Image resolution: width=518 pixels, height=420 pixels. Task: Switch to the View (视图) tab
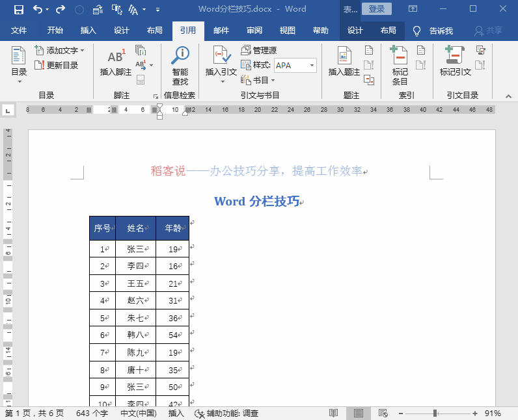coord(288,31)
